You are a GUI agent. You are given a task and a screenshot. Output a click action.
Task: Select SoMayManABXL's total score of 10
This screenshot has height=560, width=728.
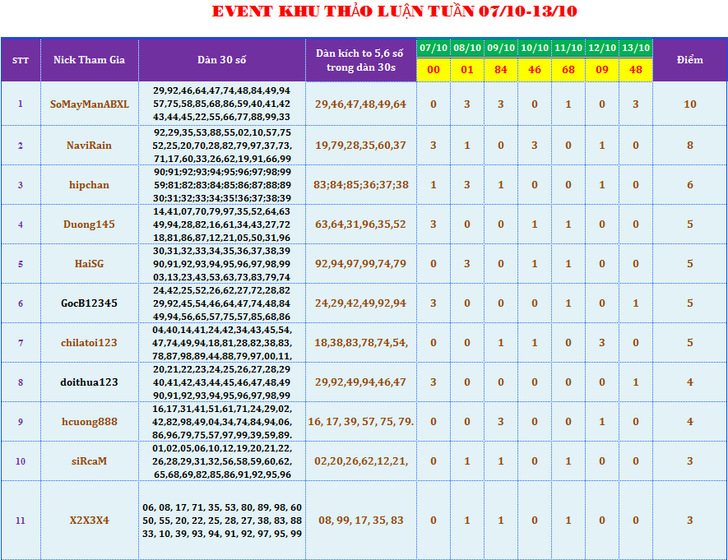(689, 104)
